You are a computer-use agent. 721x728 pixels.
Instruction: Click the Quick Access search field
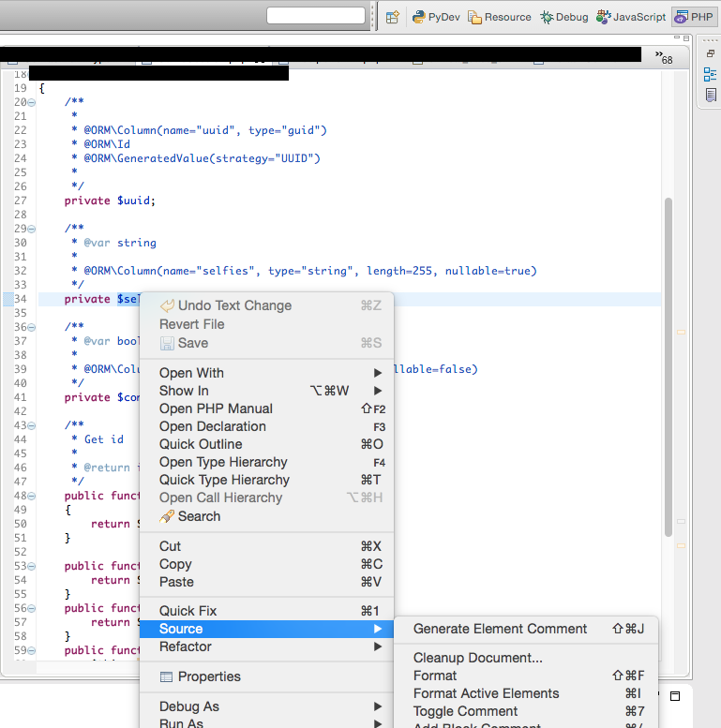point(316,15)
